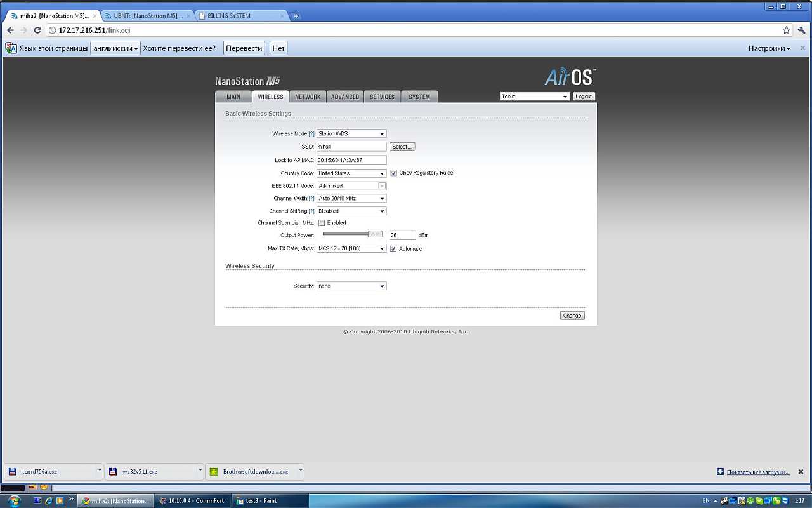Switch to the BILLING SYSTEM browser tab
This screenshot has width=812, height=508.
click(241, 16)
